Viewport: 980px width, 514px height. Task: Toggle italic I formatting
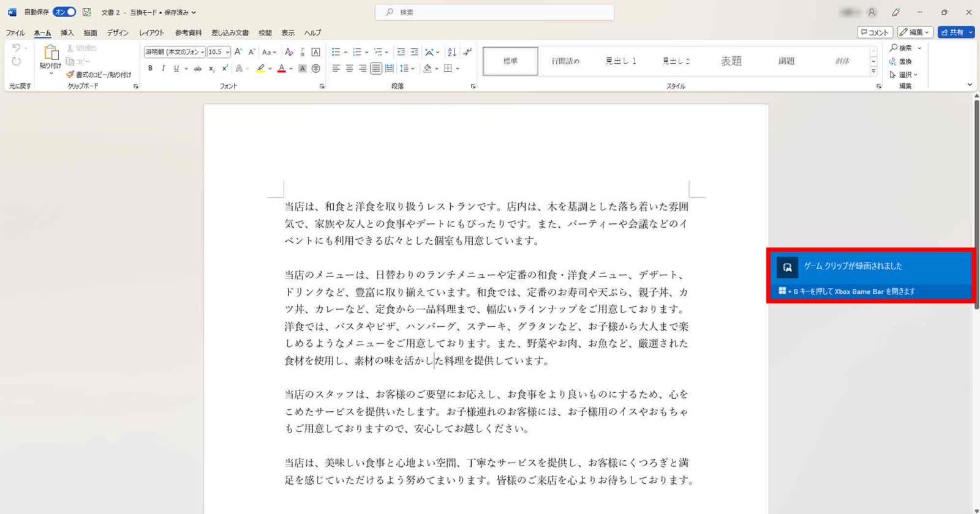point(163,69)
